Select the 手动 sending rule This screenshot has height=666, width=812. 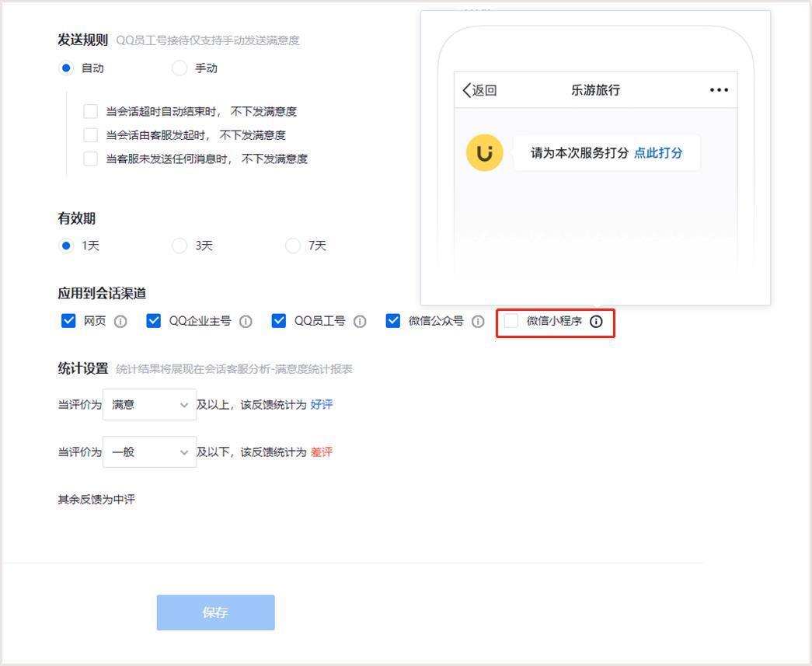[x=179, y=68]
